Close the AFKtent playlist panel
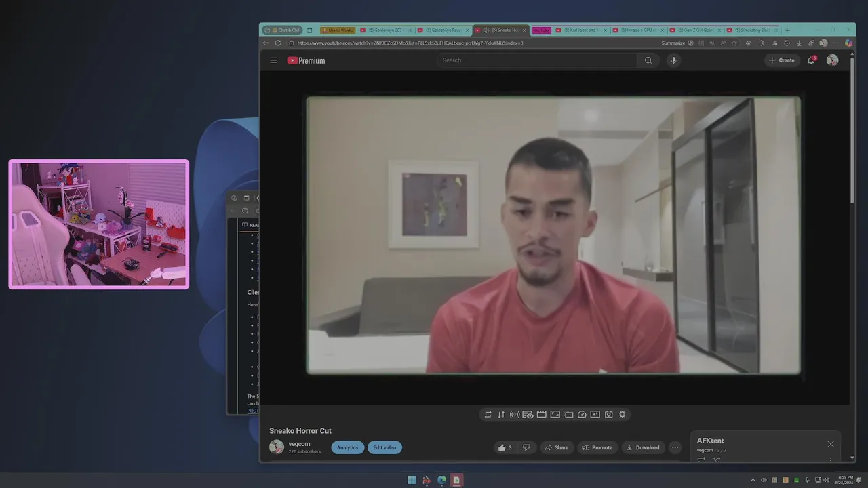 coord(831,444)
